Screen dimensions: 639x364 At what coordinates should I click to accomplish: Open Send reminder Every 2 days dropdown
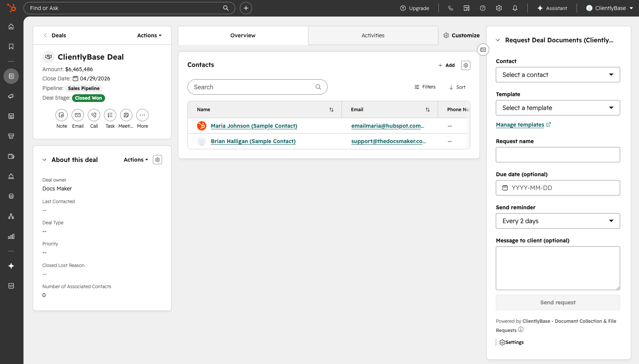[558, 221]
